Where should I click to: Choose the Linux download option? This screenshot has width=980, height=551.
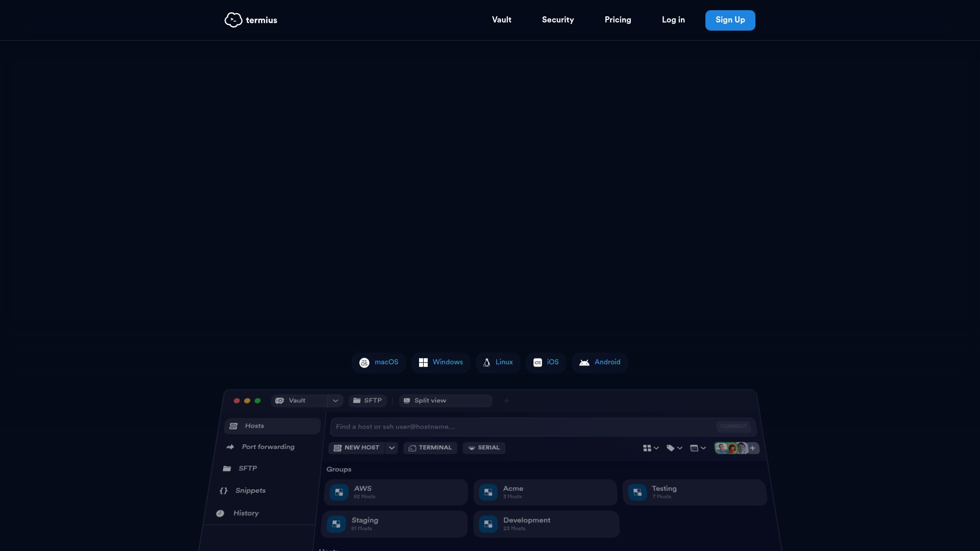(498, 362)
